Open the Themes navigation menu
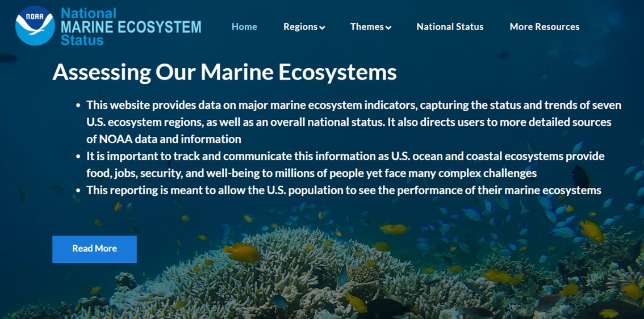 367,27
